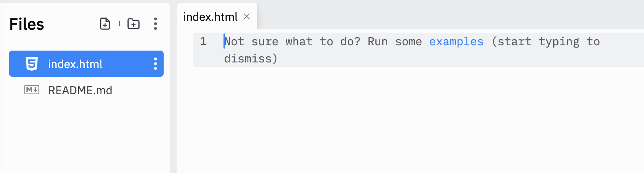Click line number 1 in the gutter
Image resolution: width=644 pixels, height=173 pixels.
click(x=204, y=41)
